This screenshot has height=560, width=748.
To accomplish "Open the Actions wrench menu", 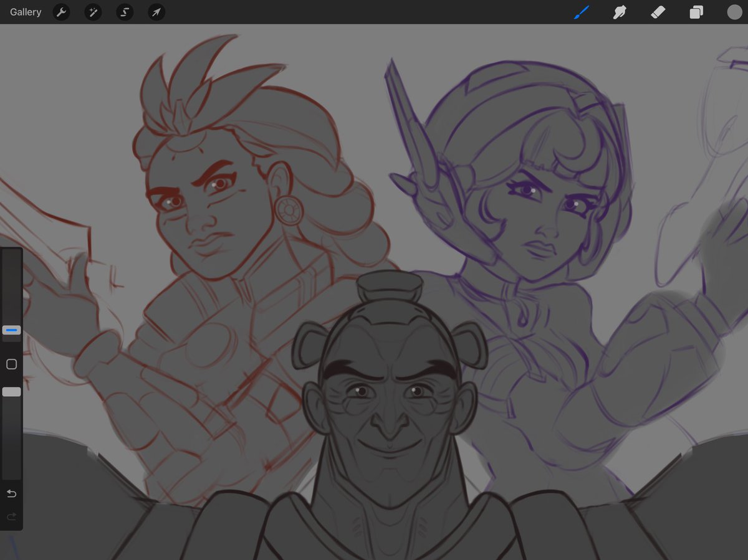I will click(61, 12).
